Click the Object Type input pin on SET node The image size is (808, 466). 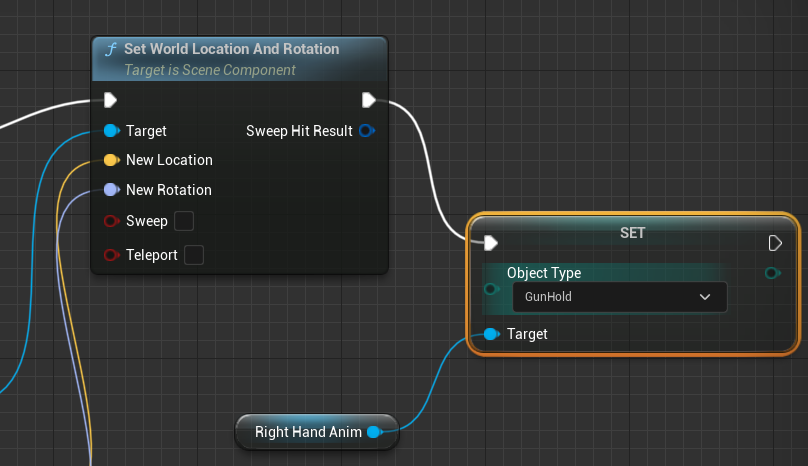click(x=490, y=289)
